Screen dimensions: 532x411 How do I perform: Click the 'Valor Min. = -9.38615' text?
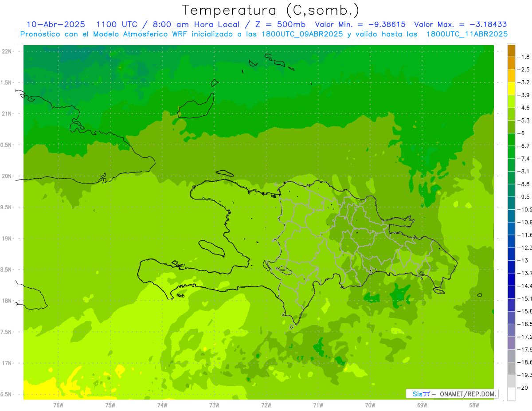360,24
